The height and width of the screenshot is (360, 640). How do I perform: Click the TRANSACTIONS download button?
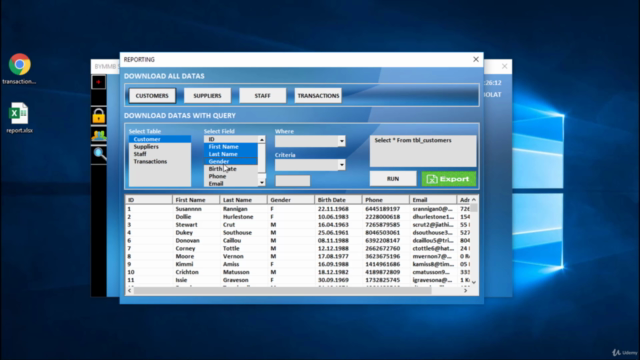(318, 96)
